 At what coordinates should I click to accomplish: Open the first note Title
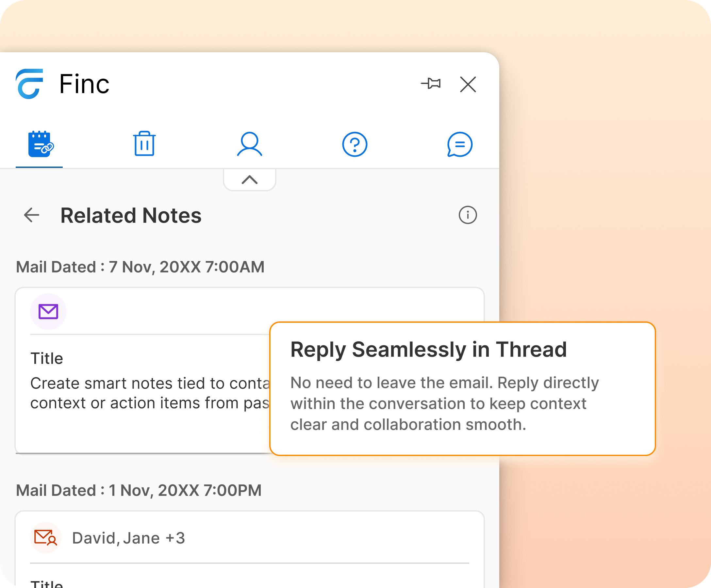point(47,358)
